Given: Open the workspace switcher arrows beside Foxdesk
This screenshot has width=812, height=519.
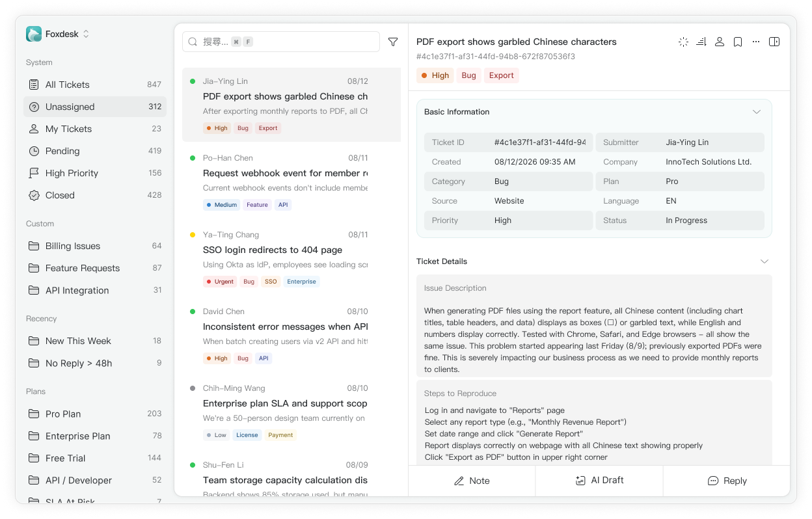Looking at the screenshot, I should (87, 34).
